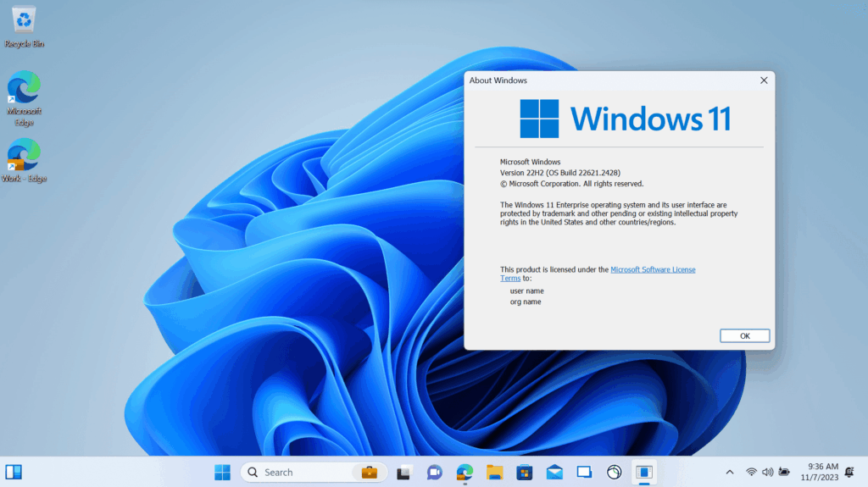
Task: Launch Microsoft Store from the taskbar
Action: (x=525, y=472)
